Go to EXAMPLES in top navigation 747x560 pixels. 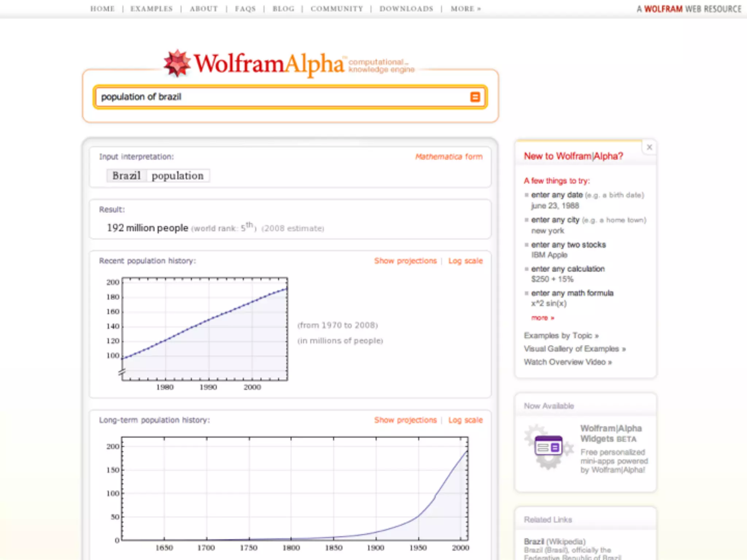click(151, 9)
